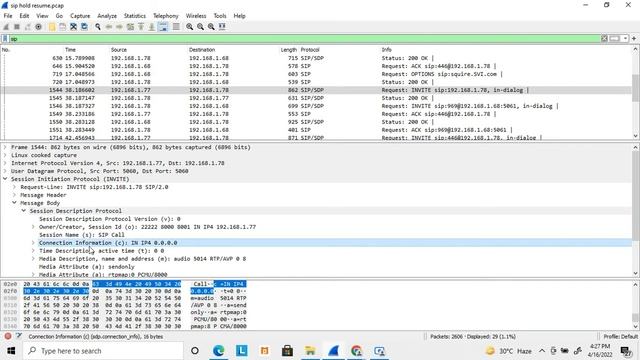This screenshot has width=640, height=360.
Task: Jump to the first packet
Action: coord(141,27)
